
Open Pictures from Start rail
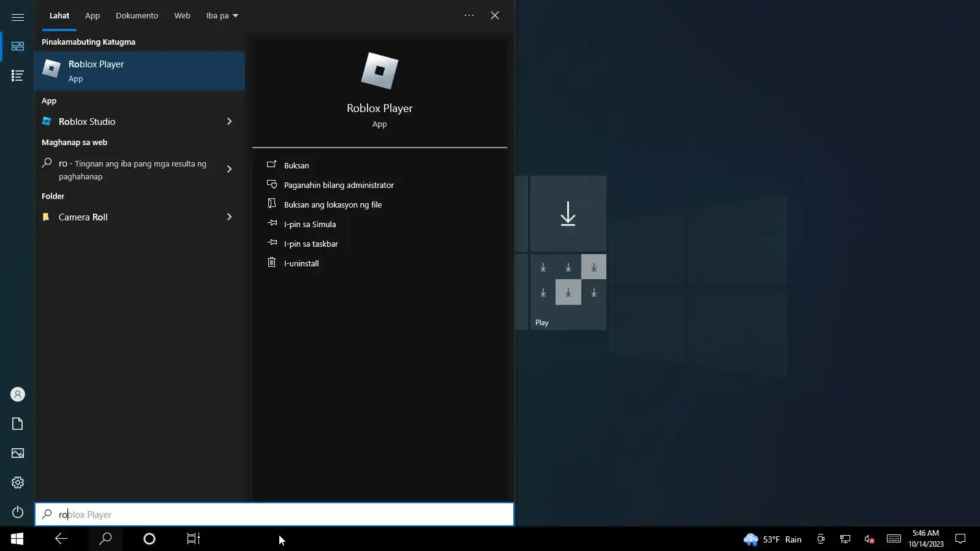click(18, 453)
